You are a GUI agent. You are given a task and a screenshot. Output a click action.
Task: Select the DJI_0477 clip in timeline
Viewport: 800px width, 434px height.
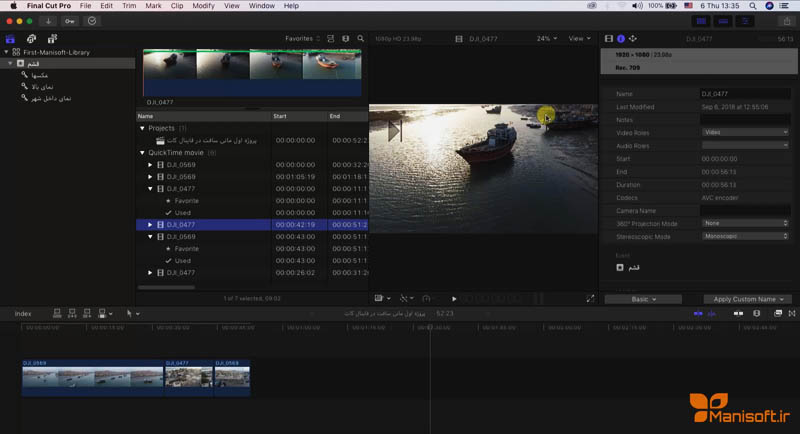tap(188, 378)
